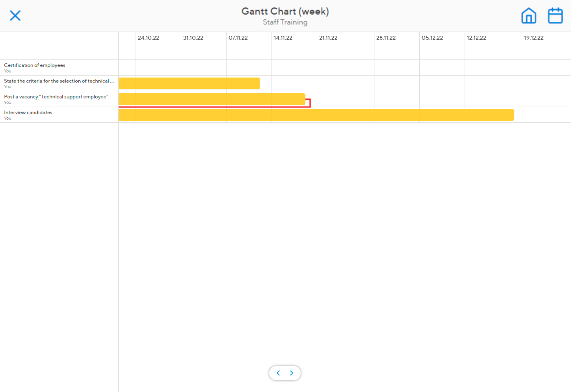Select the 24.10.22 week column header
The height and width of the screenshot is (392, 571).
tap(149, 38)
